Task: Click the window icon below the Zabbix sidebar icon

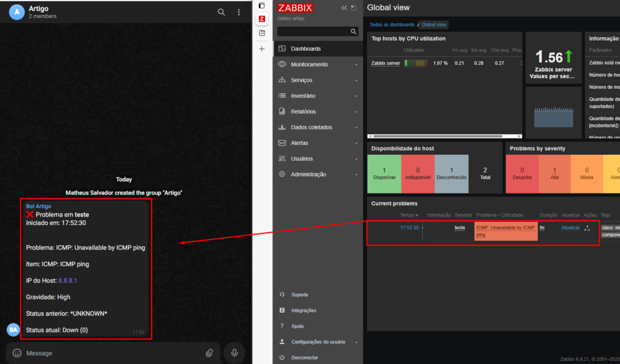Action: tap(262, 33)
